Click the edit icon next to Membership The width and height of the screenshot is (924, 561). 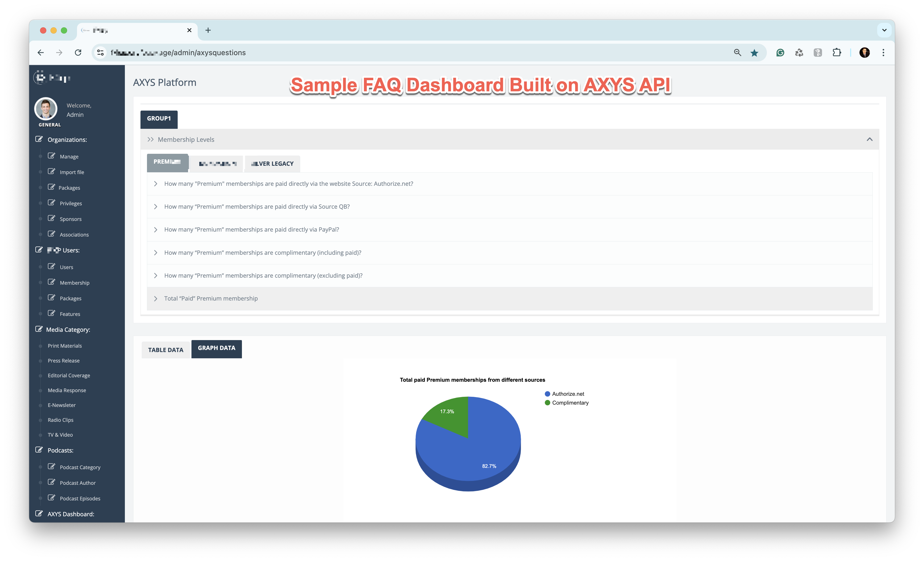[x=52, y=282]
